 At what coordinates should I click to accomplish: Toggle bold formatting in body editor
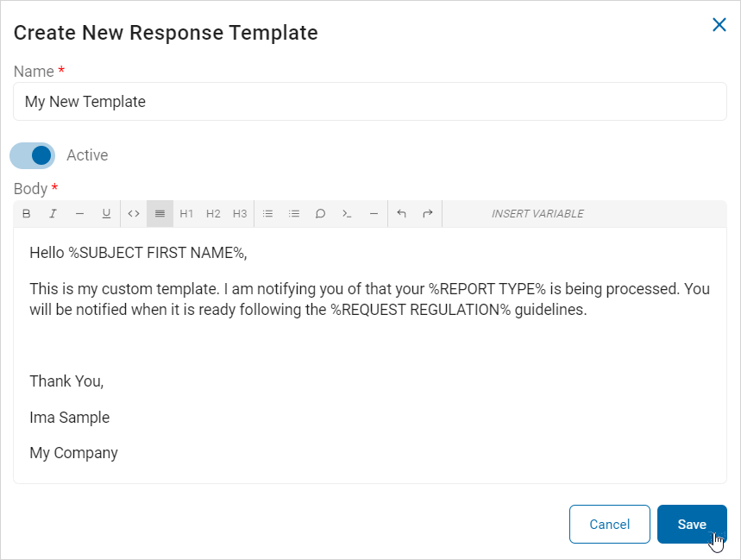(x=26, y=214)
